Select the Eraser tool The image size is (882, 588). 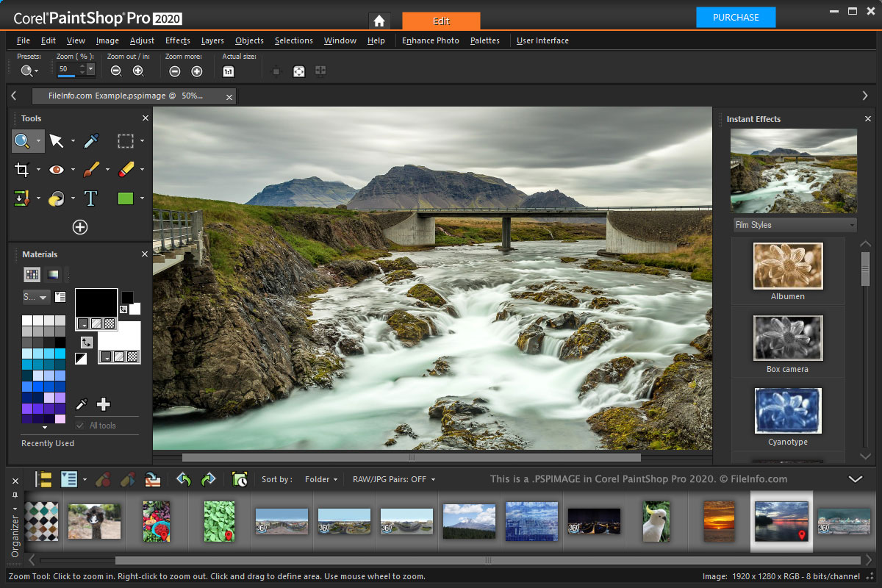click(x=126, y=170)
